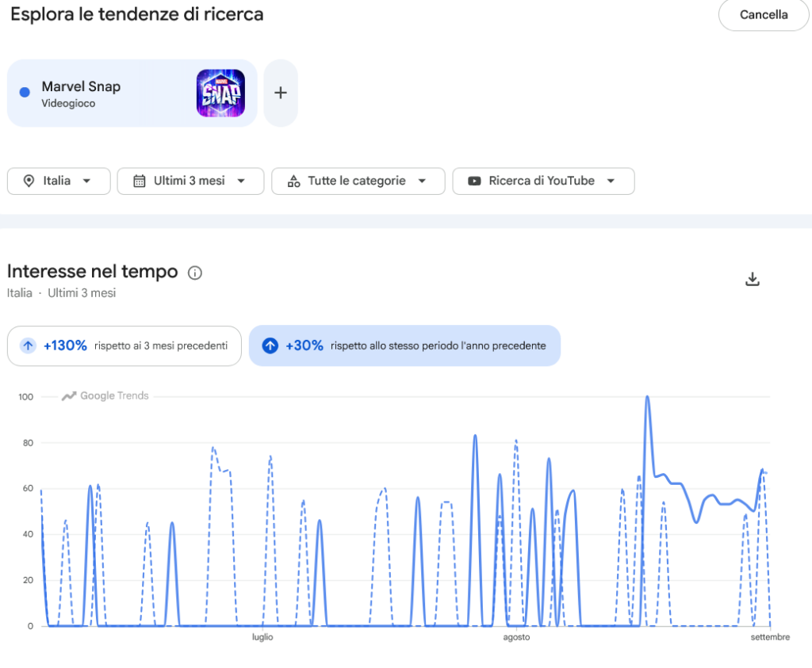Select the +130% previous 3 months comparison
The width and height of the screenshot is (812, 668).
[124, 345]
